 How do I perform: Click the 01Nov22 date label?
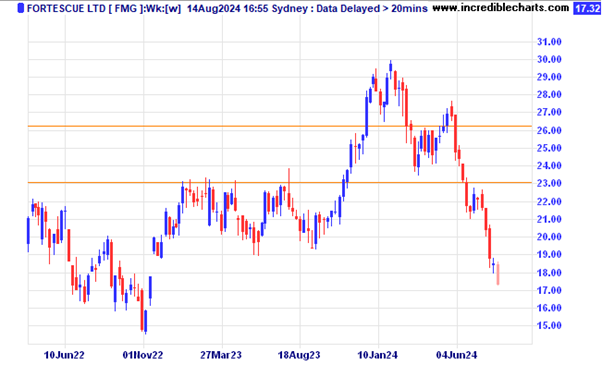[143, 355]
